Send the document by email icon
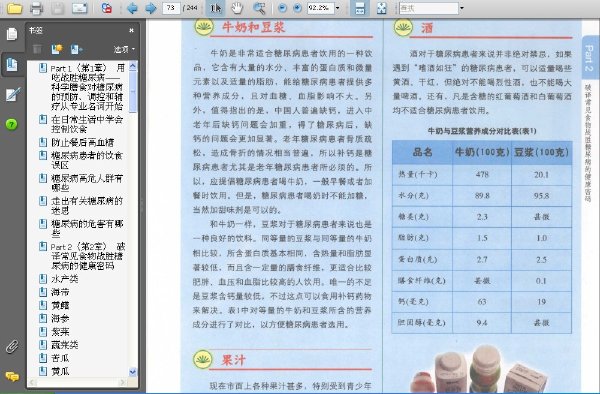Viewport: 600px width, 394px height. click(80, 8)
